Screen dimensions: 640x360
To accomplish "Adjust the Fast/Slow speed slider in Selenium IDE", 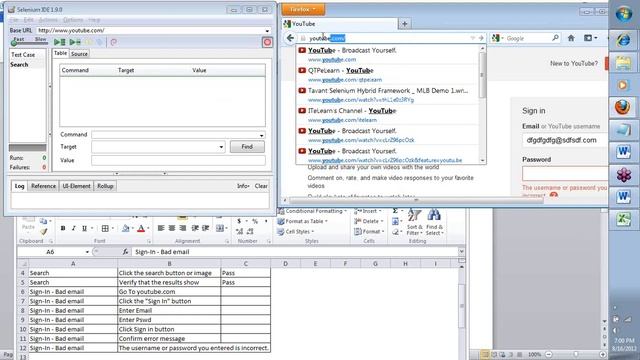I will [29, 41].
